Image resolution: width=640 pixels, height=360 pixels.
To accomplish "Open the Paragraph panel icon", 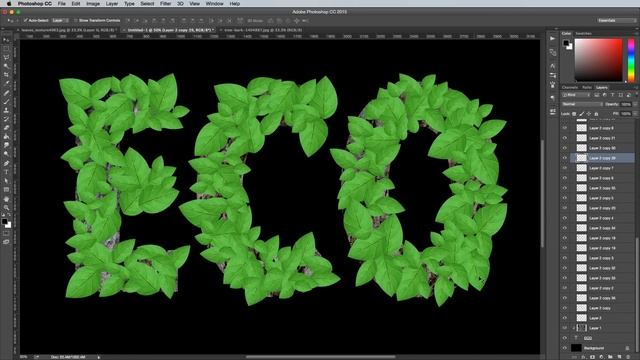I will click(x=552, y=98).
